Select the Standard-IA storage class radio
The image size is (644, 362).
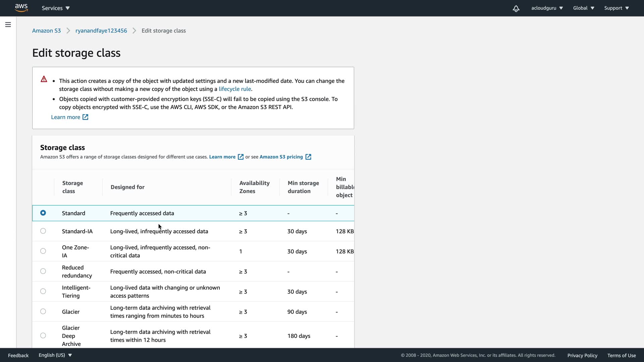pyautogui.click(x=43, y=231)
